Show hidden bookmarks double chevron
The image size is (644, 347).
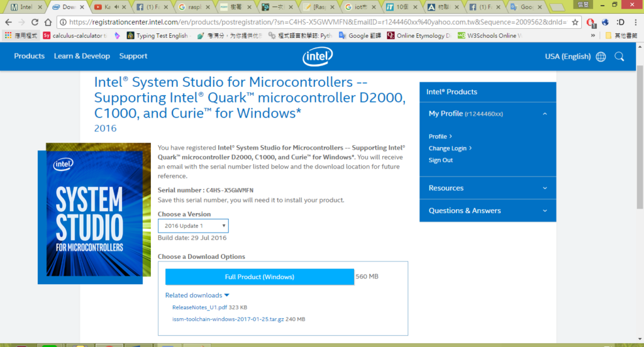(x=593, y=36)
